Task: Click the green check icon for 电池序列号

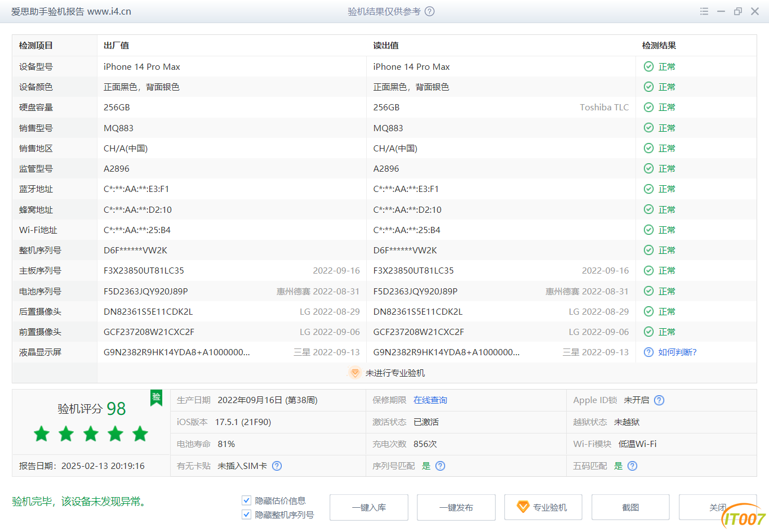Action: click(x=648, y=291)
